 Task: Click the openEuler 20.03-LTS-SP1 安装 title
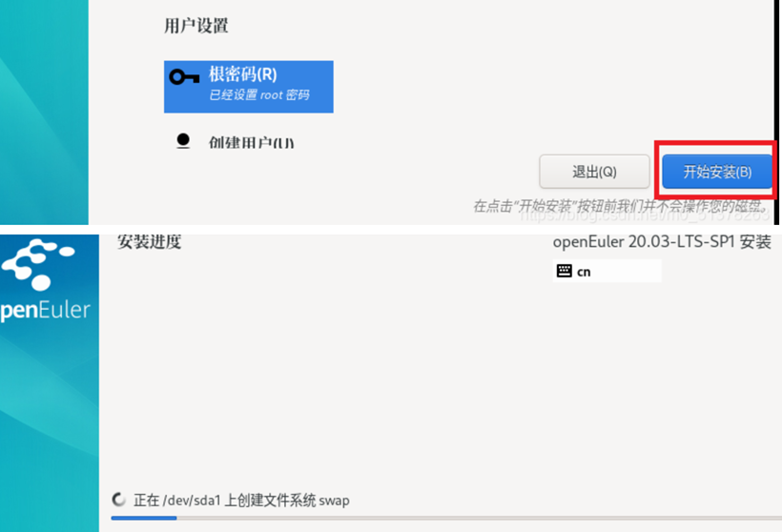tap(661, 242)
